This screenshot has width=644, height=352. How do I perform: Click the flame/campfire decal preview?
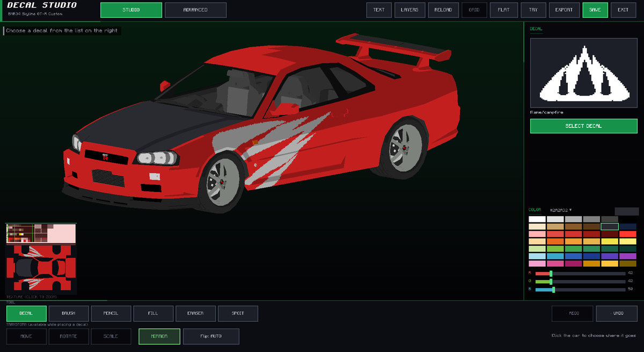[x=583, y=73]
